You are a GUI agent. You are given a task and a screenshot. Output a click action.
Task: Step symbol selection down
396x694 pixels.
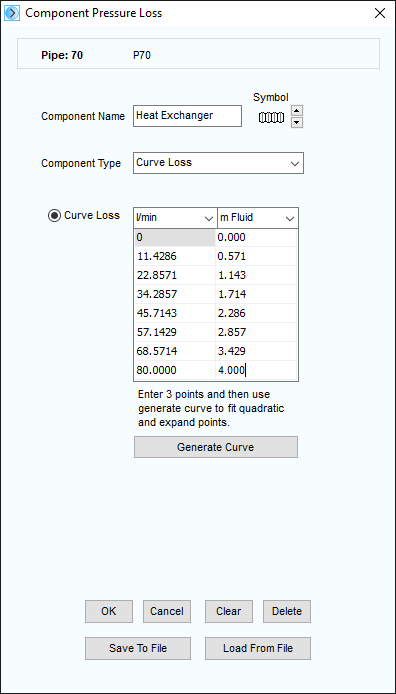click(297, 122)
